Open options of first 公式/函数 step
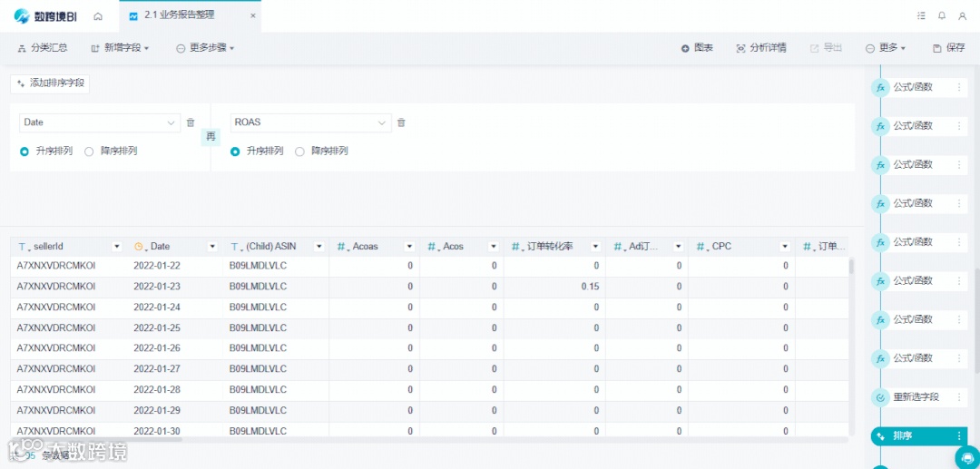 (x=959, y=87)
